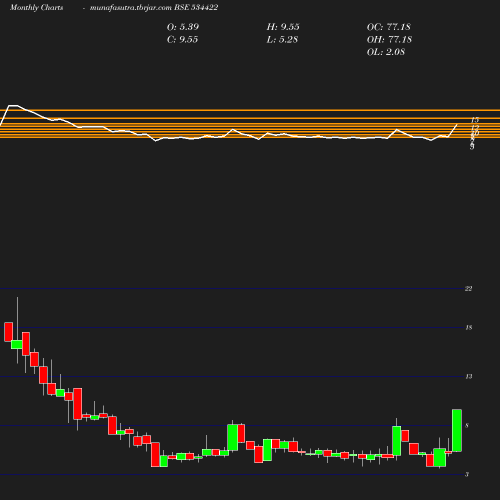Select the close value "C: 9.55"
This screenshot has width=500, height=500.
tap(182, 39)
